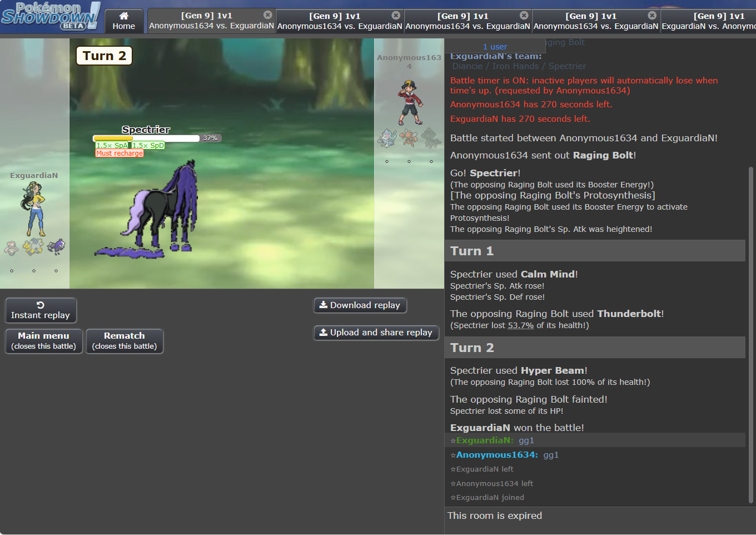Open the "1 user" list button
The width and height of the screenshot is (756, 535).
point(495,47)
